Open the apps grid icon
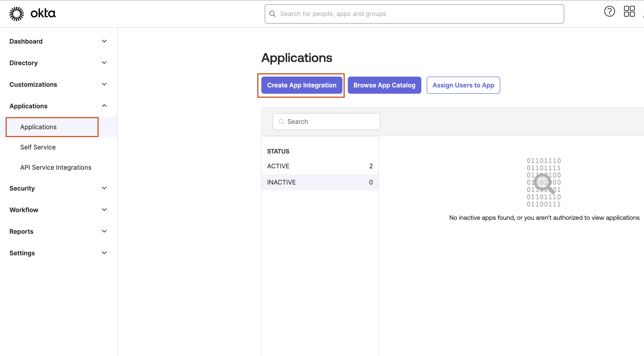Screen dimensions: 644x356 tap(629, 11)
